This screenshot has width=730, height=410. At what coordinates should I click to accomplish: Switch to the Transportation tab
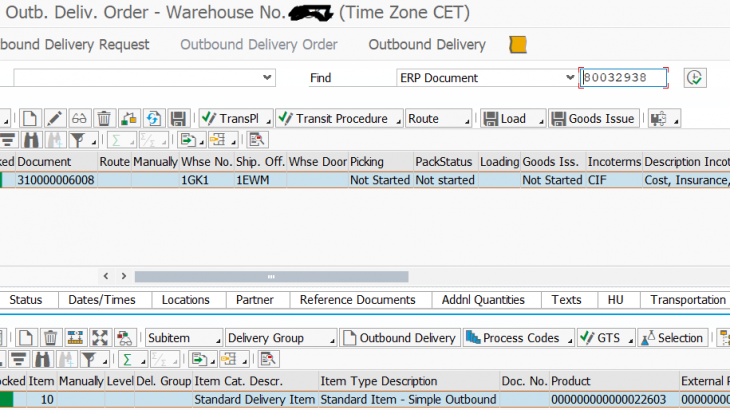[x=685, y=300]
